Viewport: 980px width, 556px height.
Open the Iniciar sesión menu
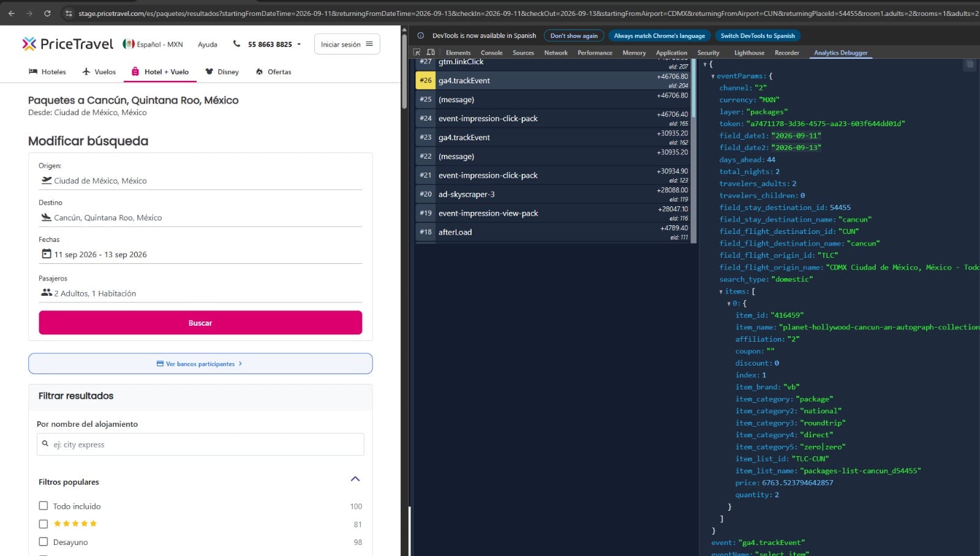347,44
